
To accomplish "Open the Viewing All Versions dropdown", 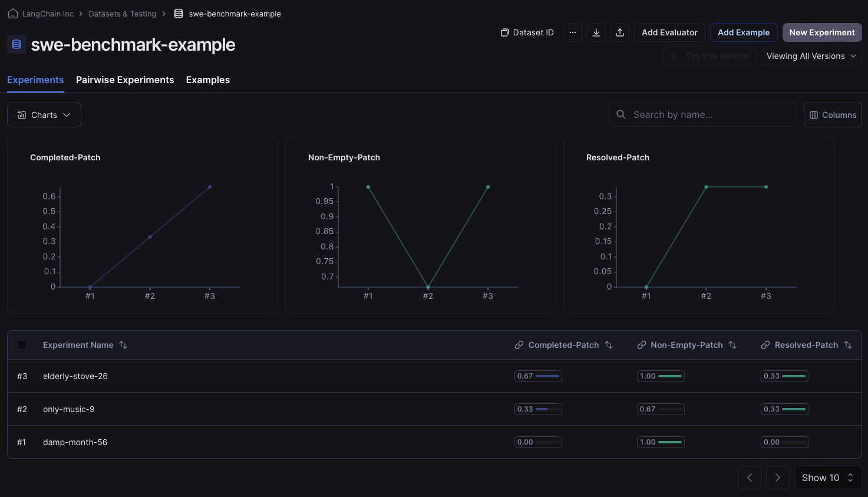I will point(811,56).
